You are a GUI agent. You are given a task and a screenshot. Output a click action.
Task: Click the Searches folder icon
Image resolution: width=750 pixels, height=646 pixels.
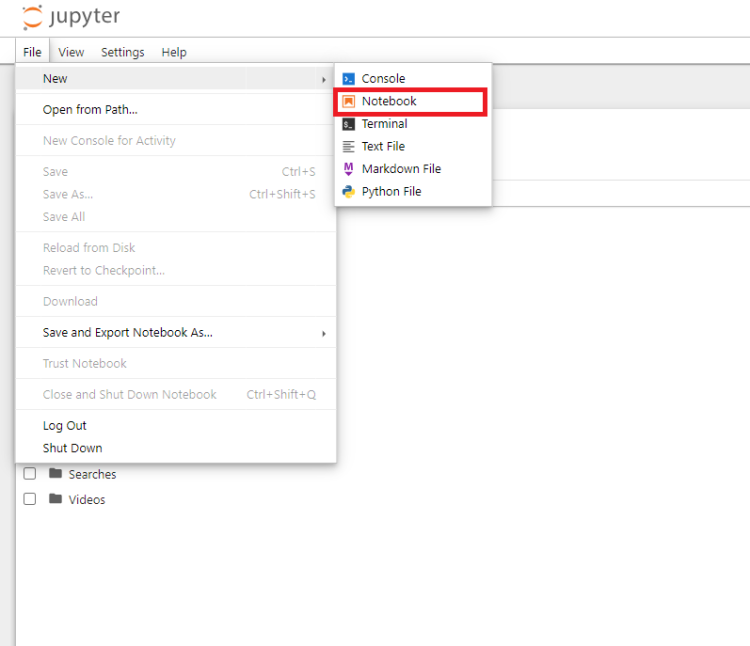coord(55,473)
